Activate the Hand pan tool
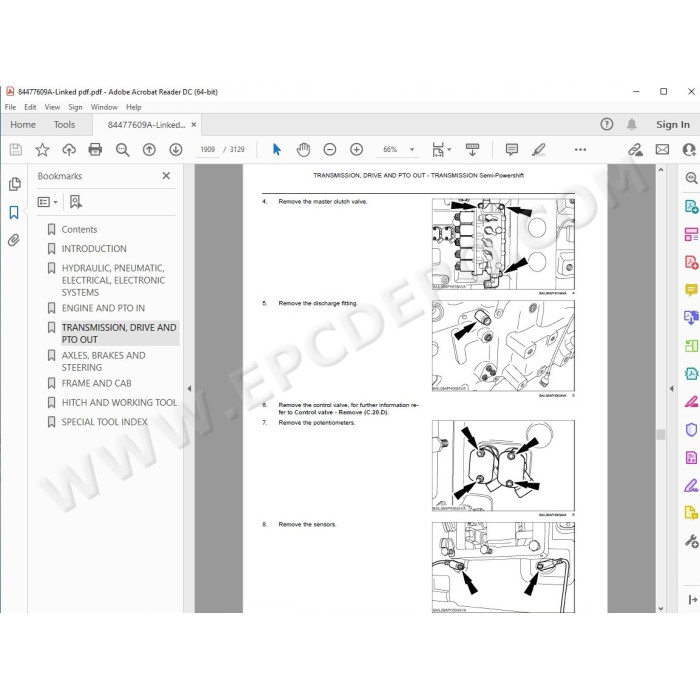 (303, 150)
